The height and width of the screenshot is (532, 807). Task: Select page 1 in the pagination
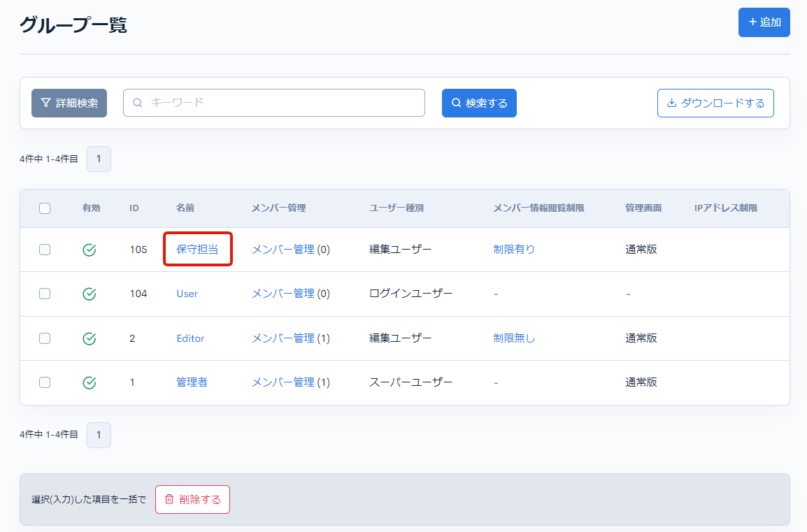point(99,159)
